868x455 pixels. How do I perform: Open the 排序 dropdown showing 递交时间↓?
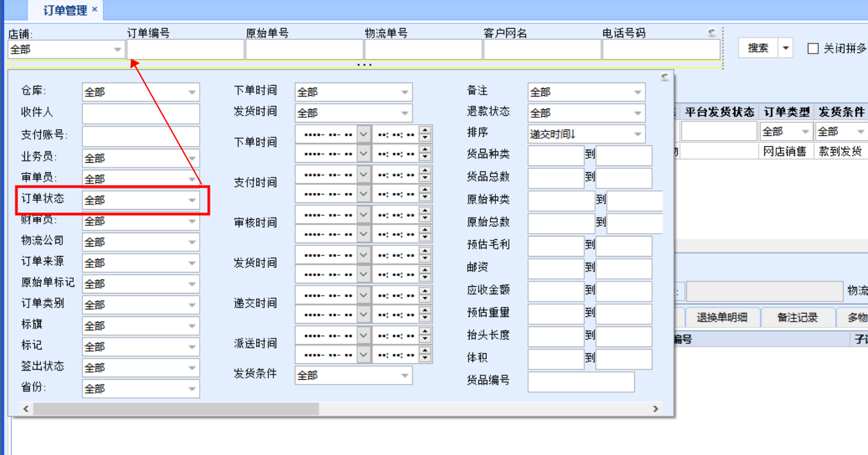click(637, 134)
